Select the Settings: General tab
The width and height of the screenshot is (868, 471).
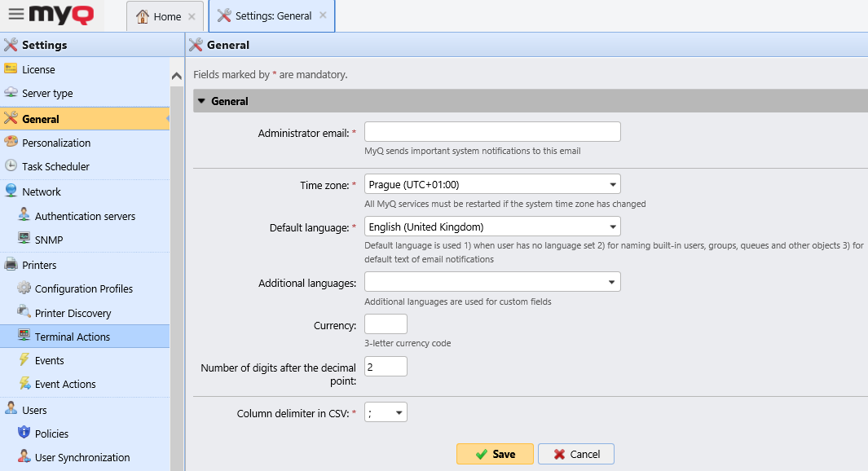[x=267, y=15]
